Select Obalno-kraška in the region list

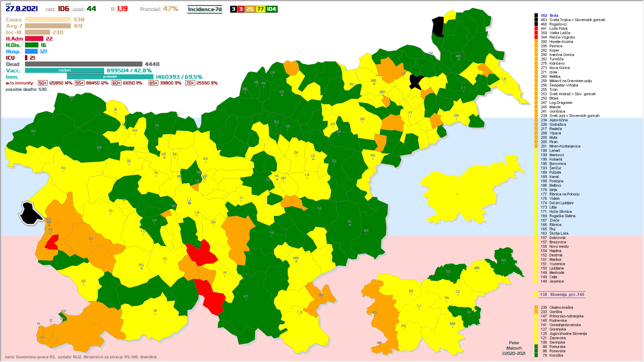[x=561, y=307]
